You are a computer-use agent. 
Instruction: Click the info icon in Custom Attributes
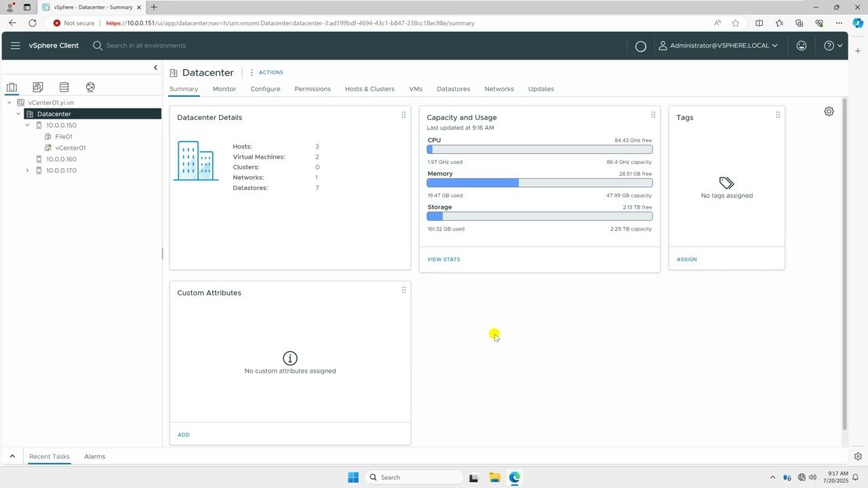(290, 358)
